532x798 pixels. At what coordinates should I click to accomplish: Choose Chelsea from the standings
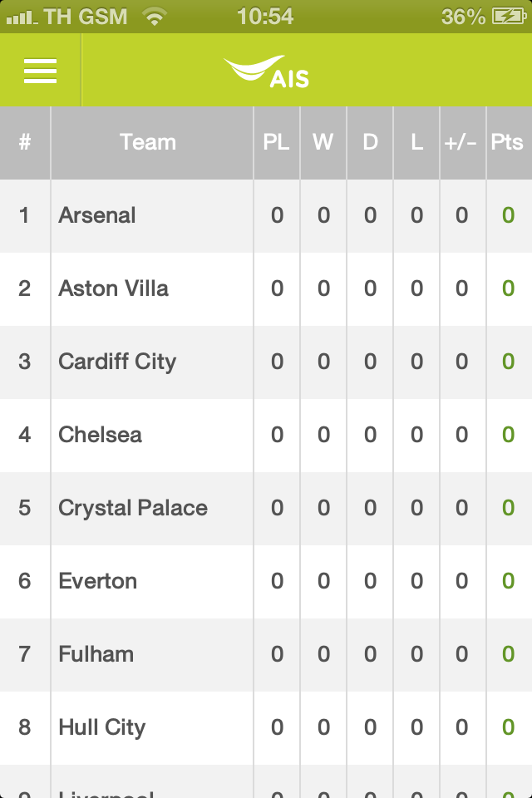click(x=100, y=435)
